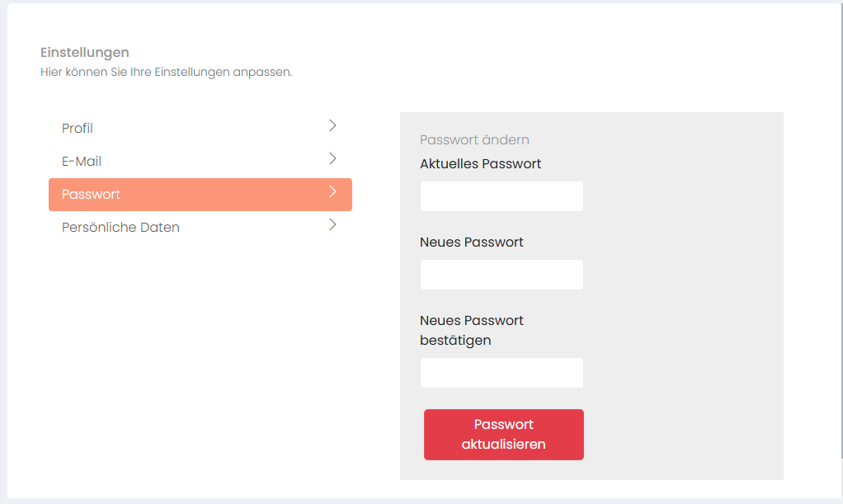Viewport: 843px width, 504px height.
Task: Go to Persönliche Daten settings
Action: point(120,228)
